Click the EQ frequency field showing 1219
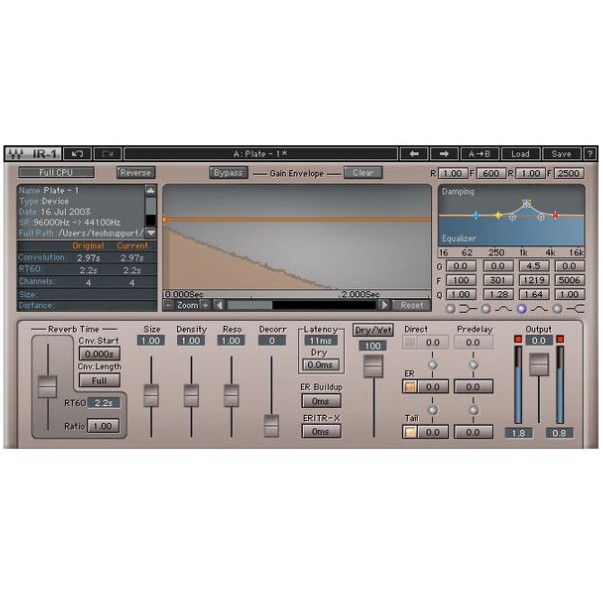This screenshot has width=603, height=603. [533, 280]
